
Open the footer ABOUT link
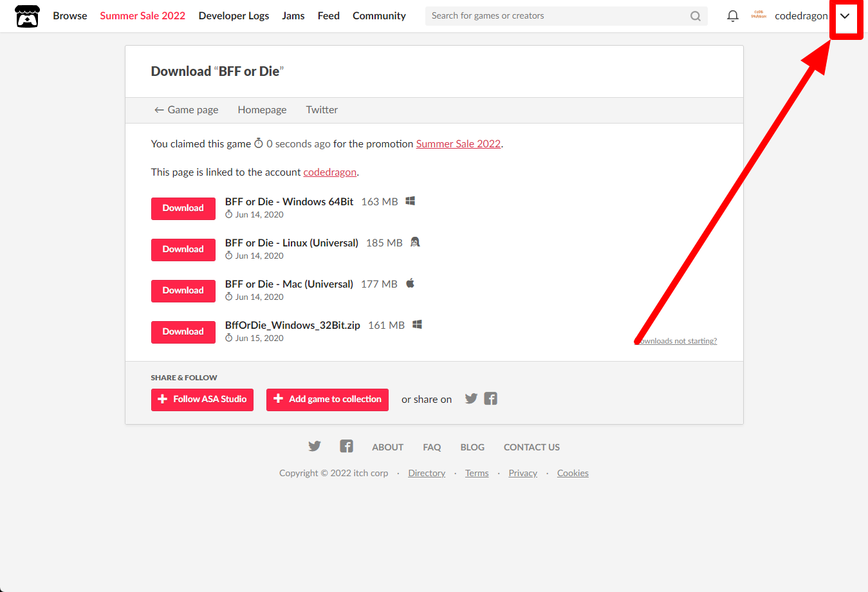coord(387,447)
